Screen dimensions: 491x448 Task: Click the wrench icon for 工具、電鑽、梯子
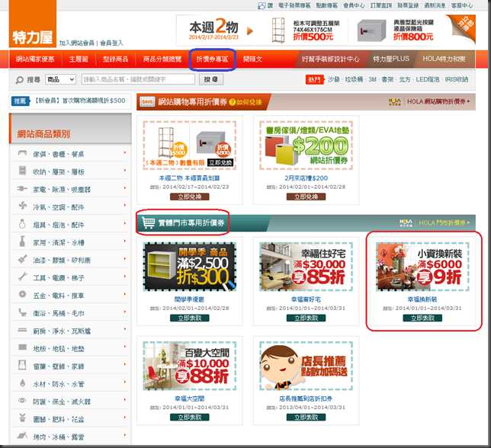click(22, 277)
